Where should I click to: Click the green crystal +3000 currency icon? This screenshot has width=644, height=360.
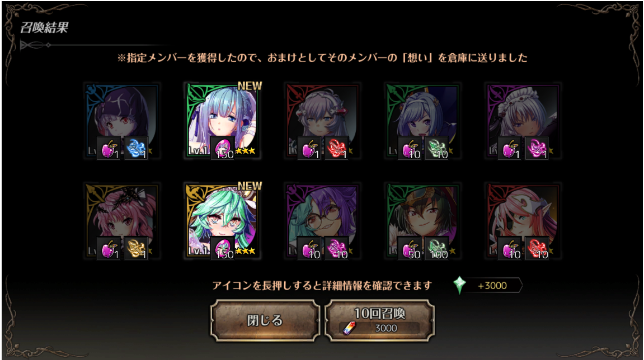(x=459, y=285)
